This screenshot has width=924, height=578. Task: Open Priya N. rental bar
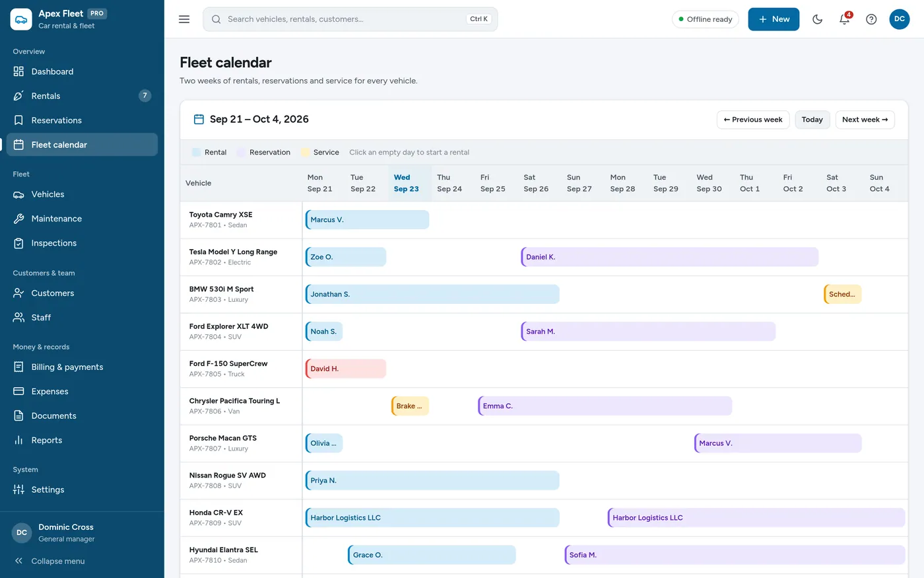pyautogui.click(x=432, y=481)
